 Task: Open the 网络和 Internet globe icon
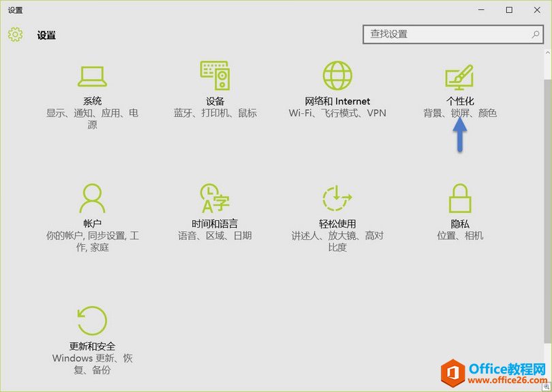click(337, 76)
